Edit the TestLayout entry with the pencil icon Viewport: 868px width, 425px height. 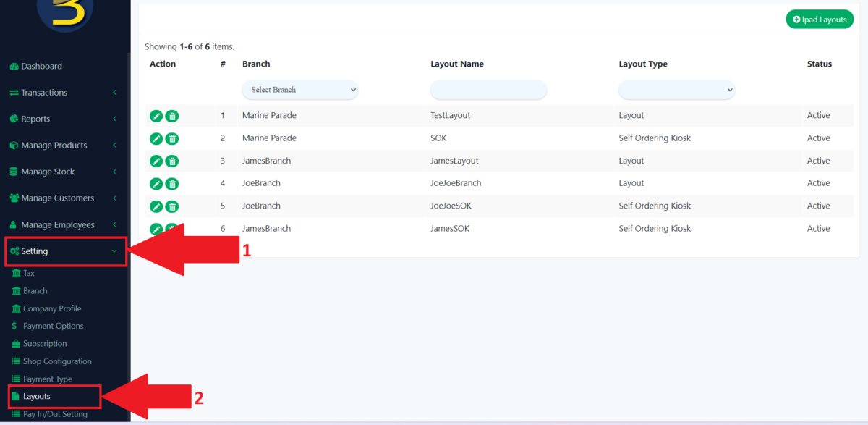tap(156, 115)
